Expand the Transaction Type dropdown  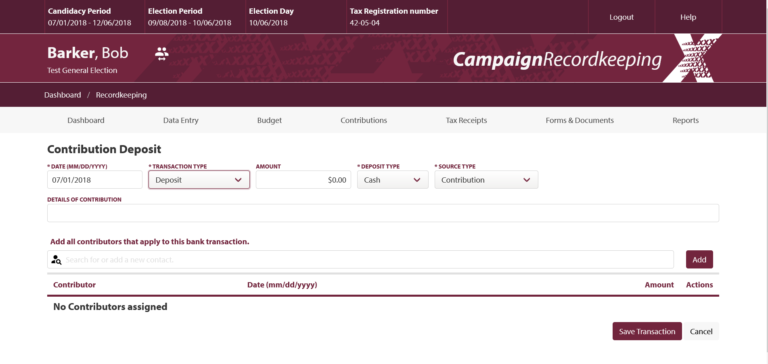pyautogui.click(x=199, y=180)
